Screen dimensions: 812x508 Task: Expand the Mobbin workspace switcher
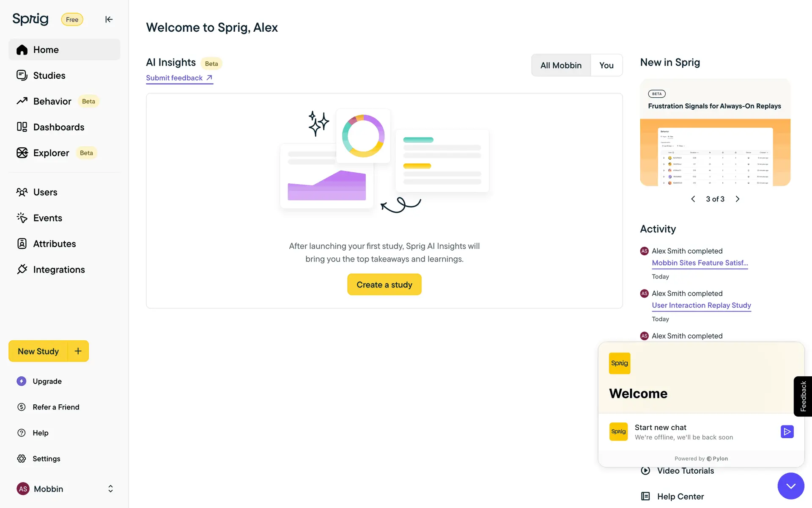(x=110, y=489)
